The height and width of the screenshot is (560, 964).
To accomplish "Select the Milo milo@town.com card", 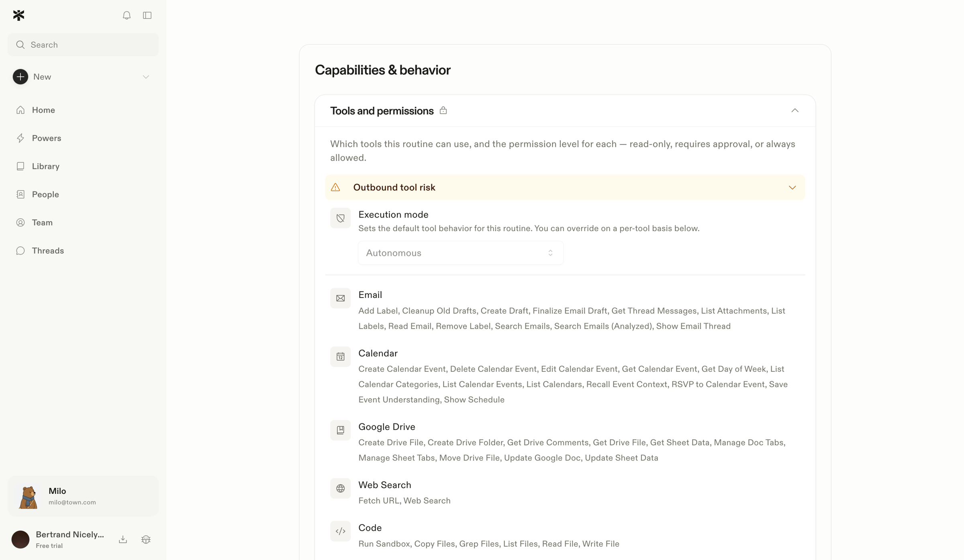I will tap(83, 496).
